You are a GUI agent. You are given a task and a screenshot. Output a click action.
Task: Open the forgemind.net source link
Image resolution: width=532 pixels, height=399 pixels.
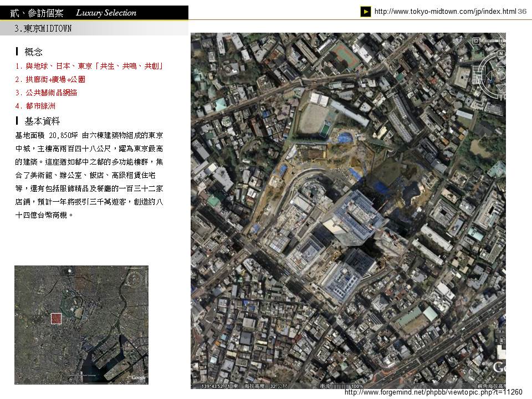click(x=433, y=392)
